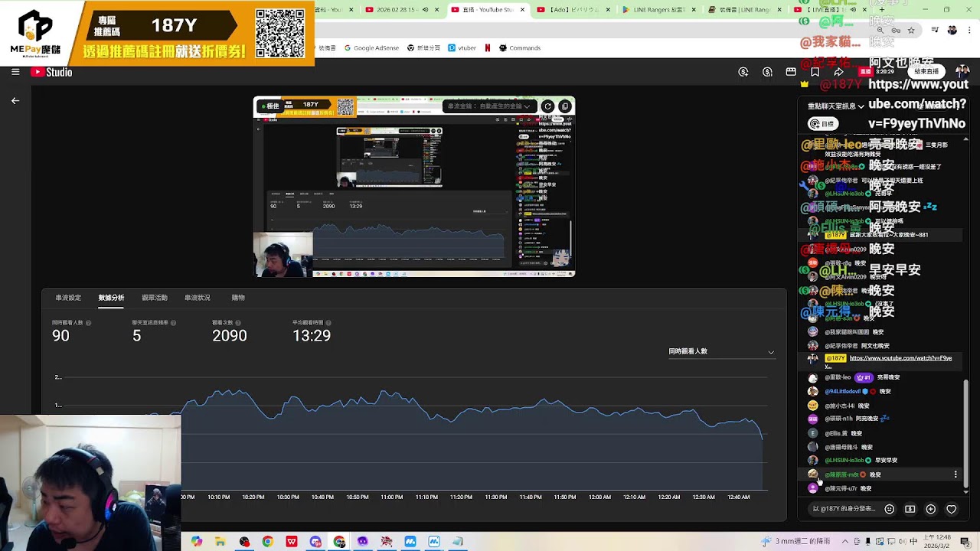Open the Chrome profile avatar
This screenshot has width=980, height=551.
coord(952,30)
